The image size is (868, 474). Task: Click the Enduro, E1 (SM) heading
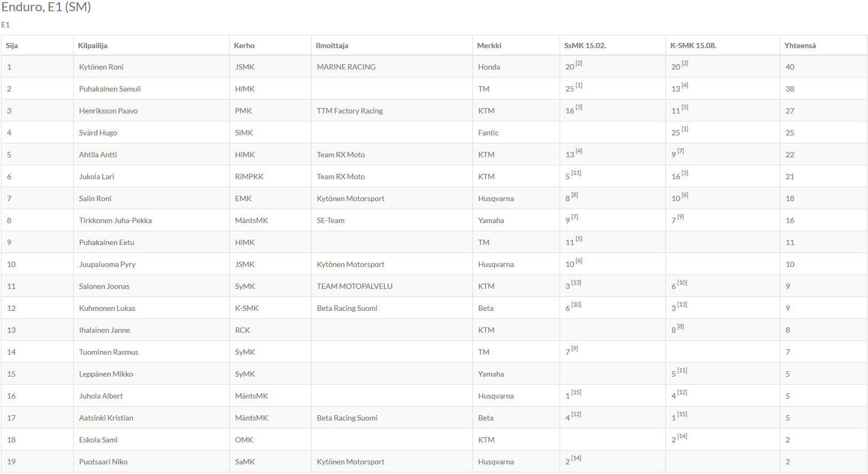point(46,7)
